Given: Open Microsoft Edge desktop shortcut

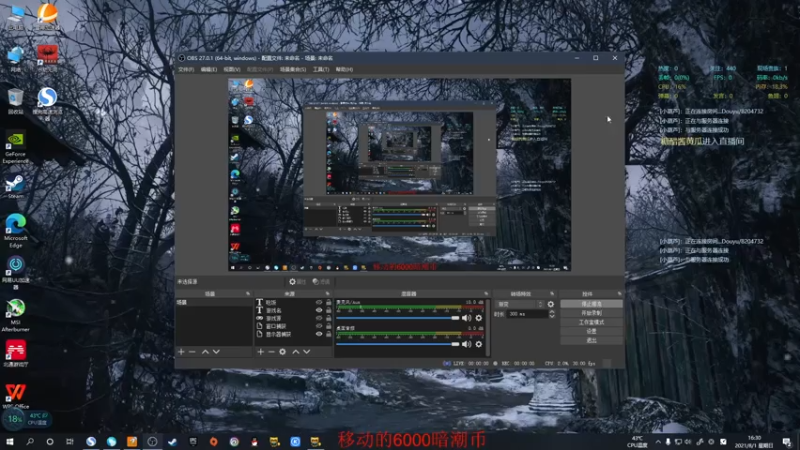Looking at the screenshot, I should (x=15, y=231).
